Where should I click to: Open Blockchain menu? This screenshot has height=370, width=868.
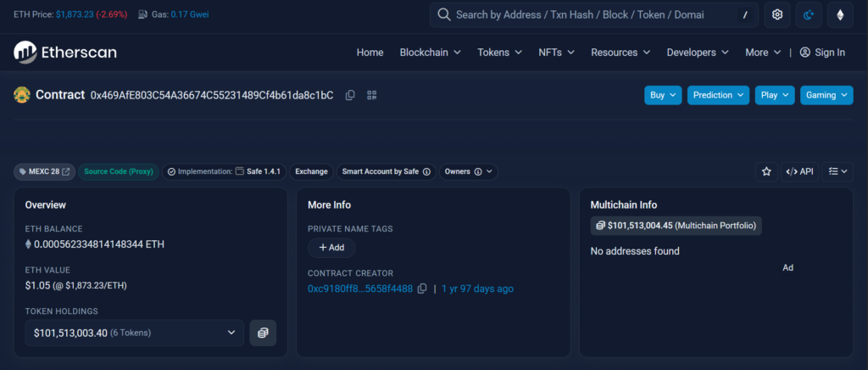(x=430, y=52)
